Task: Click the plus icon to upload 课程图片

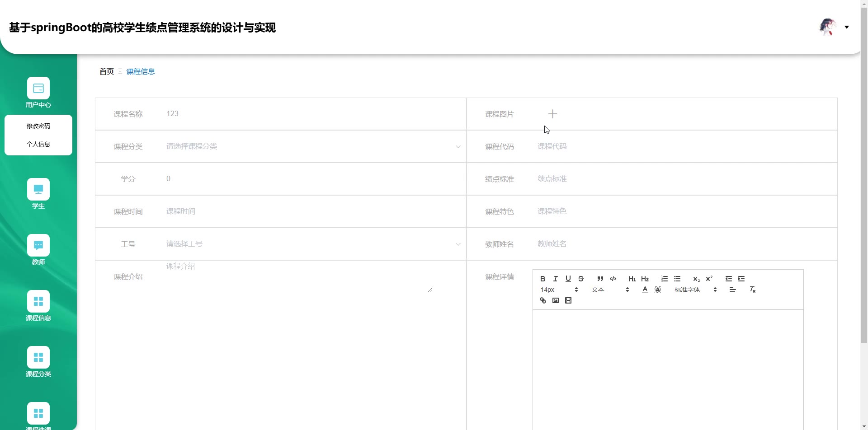Action: pos(552,114)
